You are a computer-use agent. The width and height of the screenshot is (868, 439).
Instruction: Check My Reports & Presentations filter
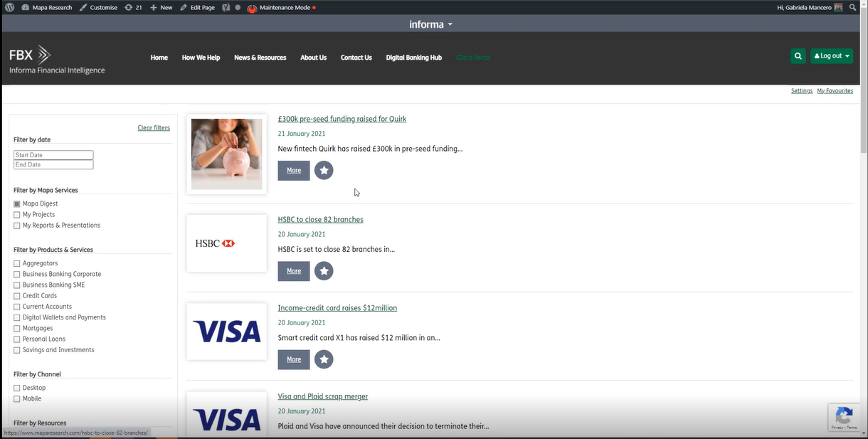(x=17, y=226)
